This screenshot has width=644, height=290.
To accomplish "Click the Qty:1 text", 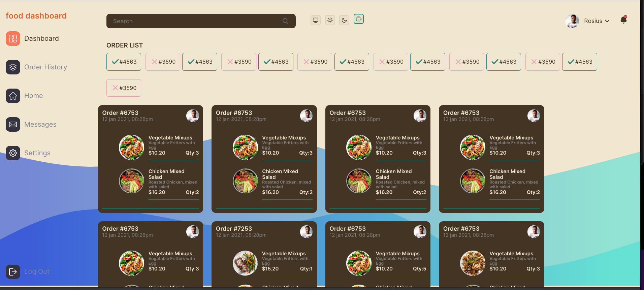I will click(x=306, y=269).
